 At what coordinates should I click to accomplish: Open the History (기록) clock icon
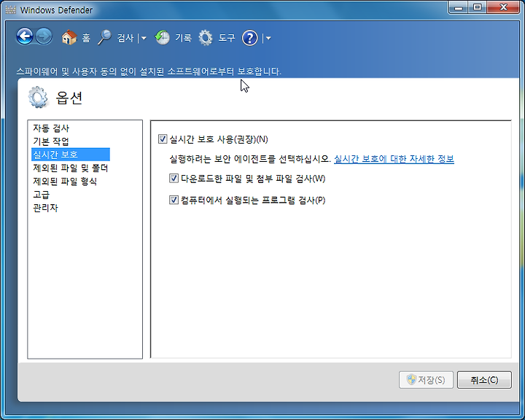point(162,37)
